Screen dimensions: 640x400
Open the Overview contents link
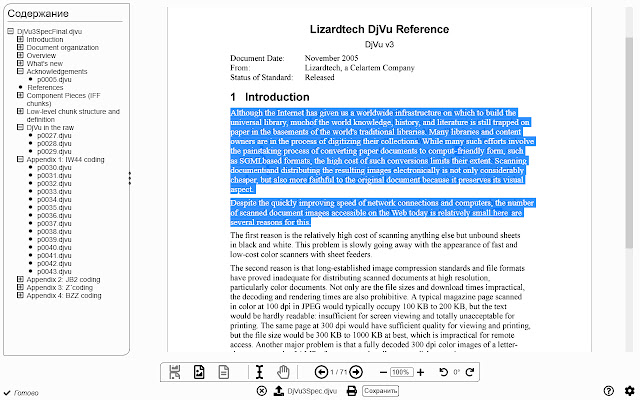tap(41, 55)
